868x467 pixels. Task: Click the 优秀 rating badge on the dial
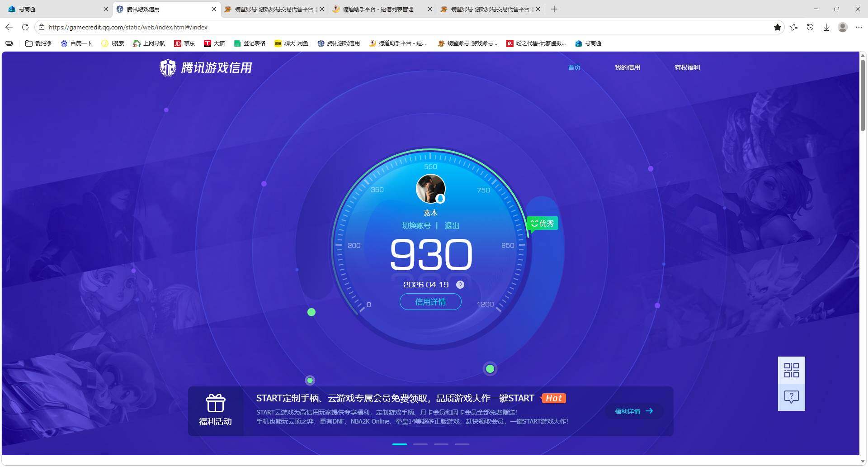tap(542, 223)
